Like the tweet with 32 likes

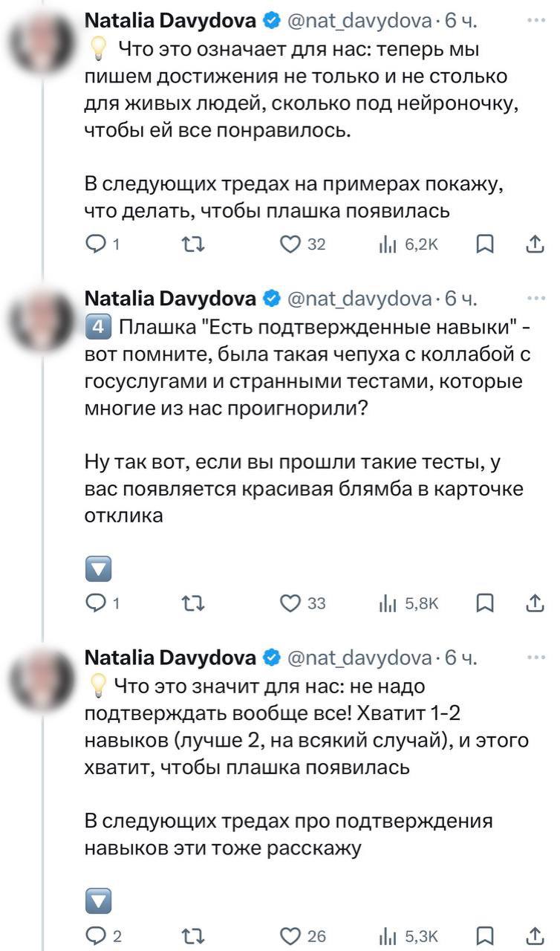coord(290,244)
